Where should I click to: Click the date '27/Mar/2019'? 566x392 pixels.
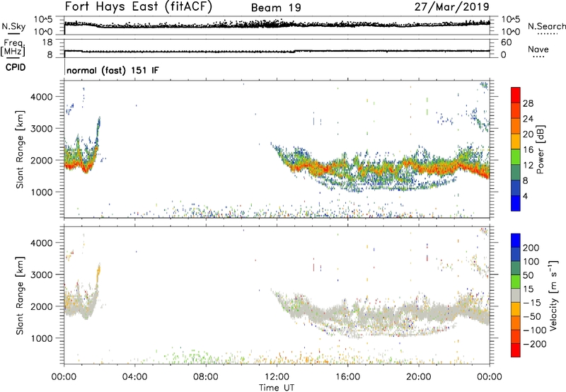click(x=451, y=7)
